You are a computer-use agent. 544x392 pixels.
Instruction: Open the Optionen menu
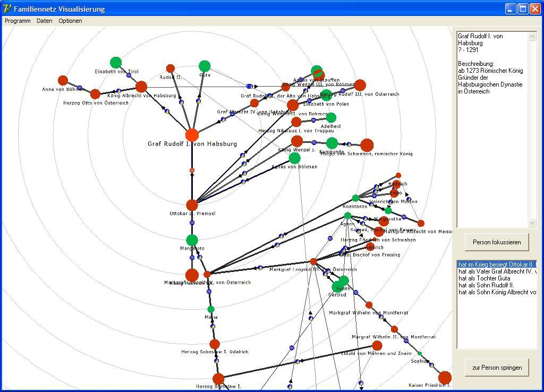pos(71,21)
